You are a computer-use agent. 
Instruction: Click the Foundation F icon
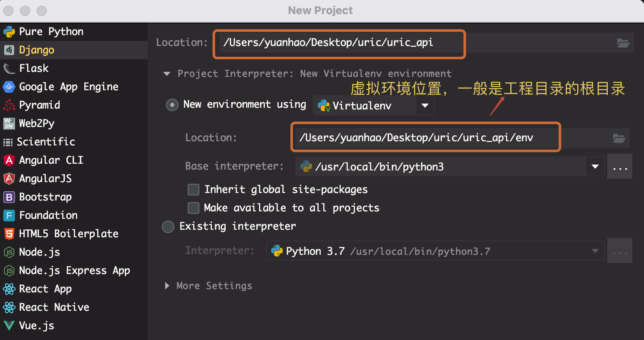pos(9,216)
